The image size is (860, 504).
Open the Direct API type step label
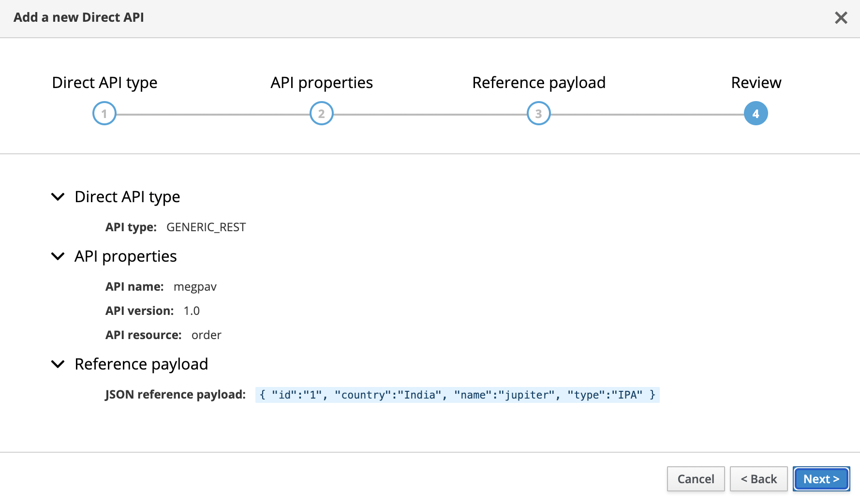tap(104, 83)
